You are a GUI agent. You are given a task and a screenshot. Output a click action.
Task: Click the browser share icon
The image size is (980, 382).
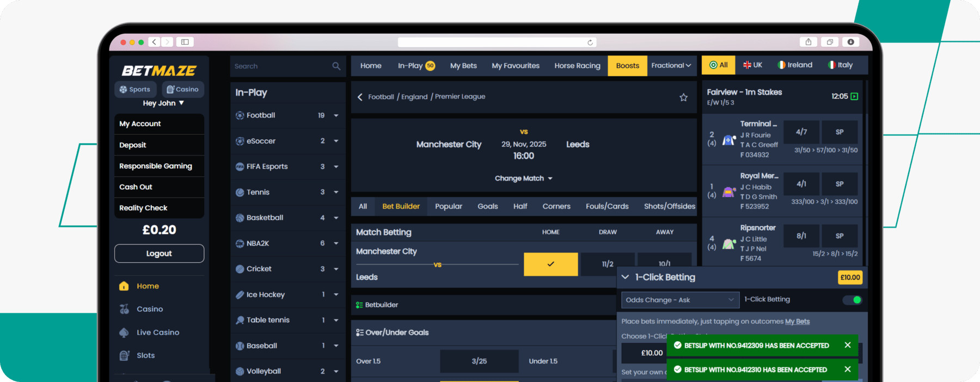point(808,42)
